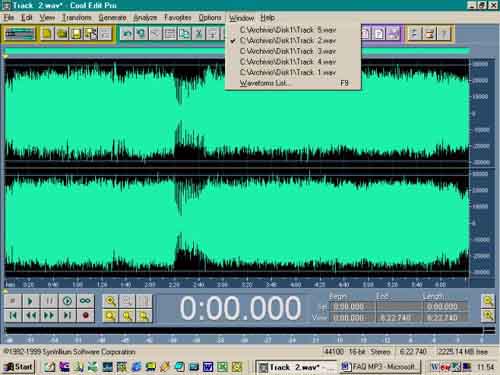The image size is (500, 375).
Task: Open the File menu
Action: (9, 18)
